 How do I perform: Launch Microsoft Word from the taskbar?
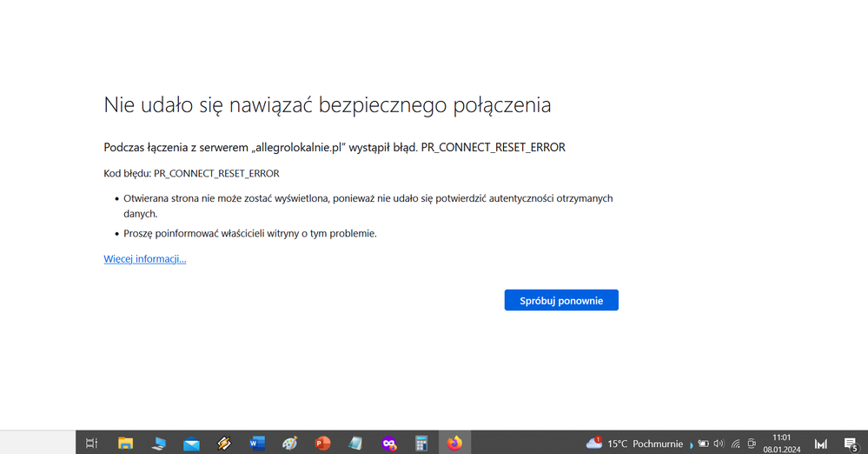pos(257,443)
